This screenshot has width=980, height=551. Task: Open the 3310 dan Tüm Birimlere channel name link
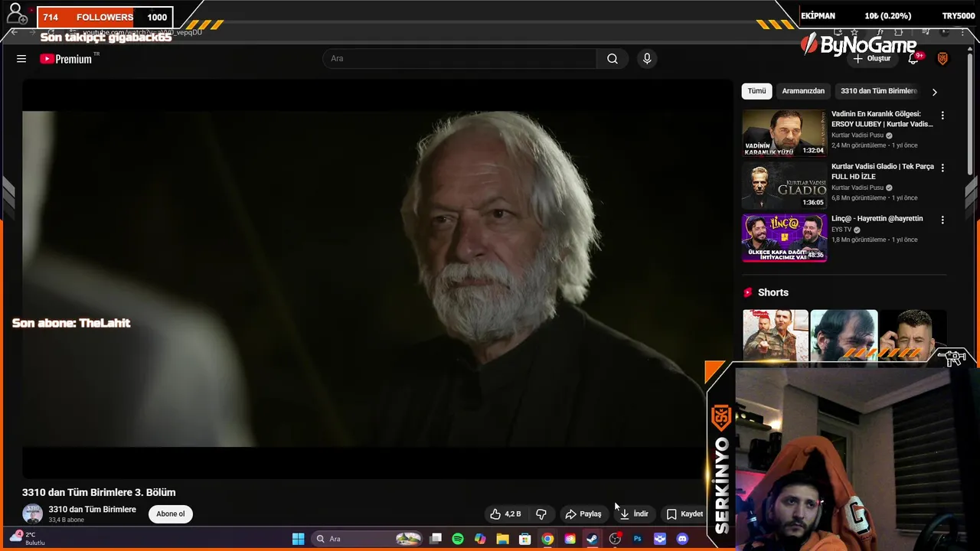coord(93,510)
